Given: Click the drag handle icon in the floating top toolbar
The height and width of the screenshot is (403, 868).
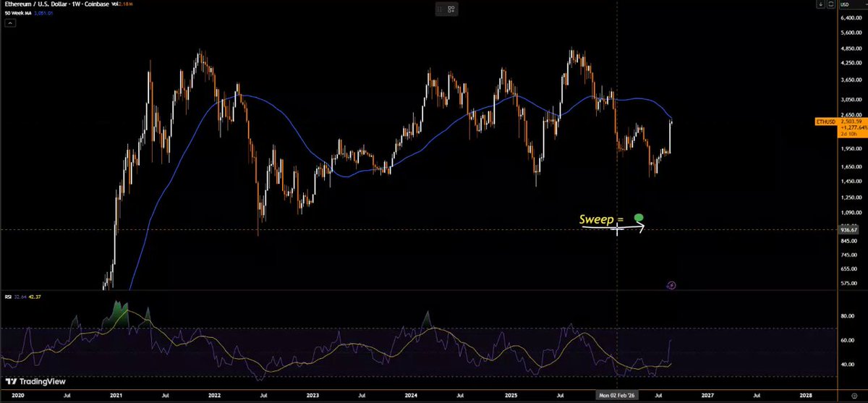Looking at the screenshot, I should click(x=439, y=9).
